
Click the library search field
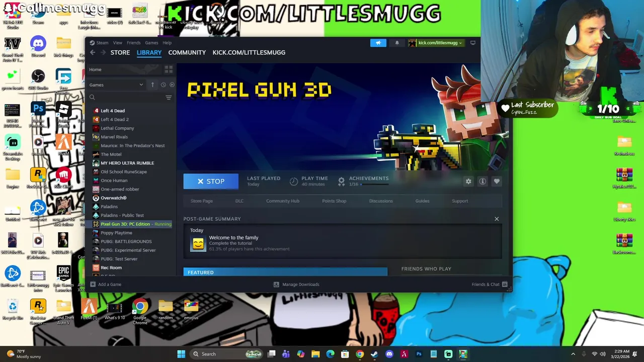126,98
